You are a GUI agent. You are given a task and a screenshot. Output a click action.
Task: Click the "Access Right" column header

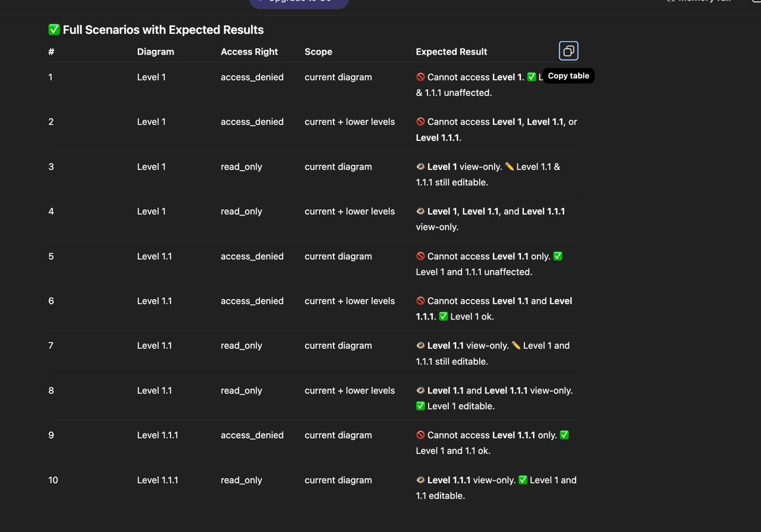(249, 52)
